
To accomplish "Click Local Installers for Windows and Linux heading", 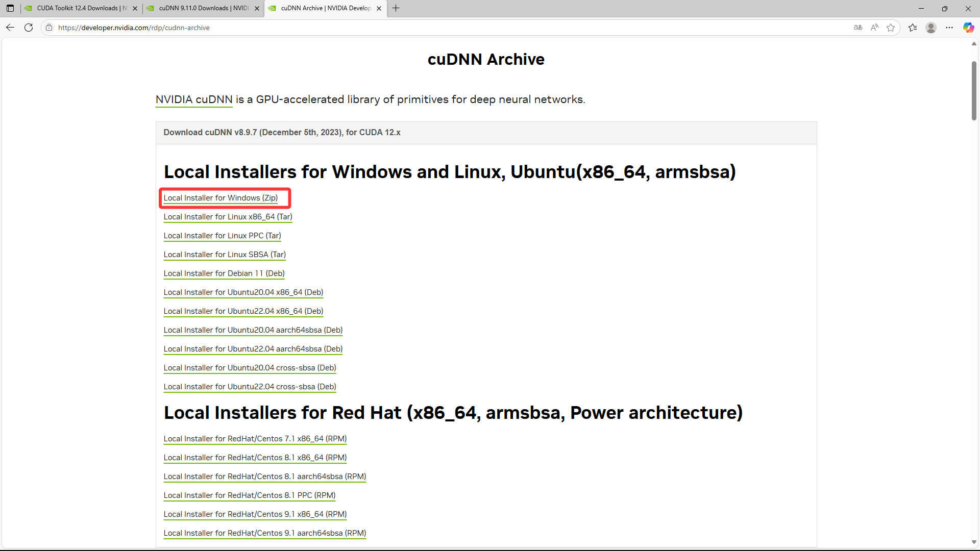I will coord(450,172).
